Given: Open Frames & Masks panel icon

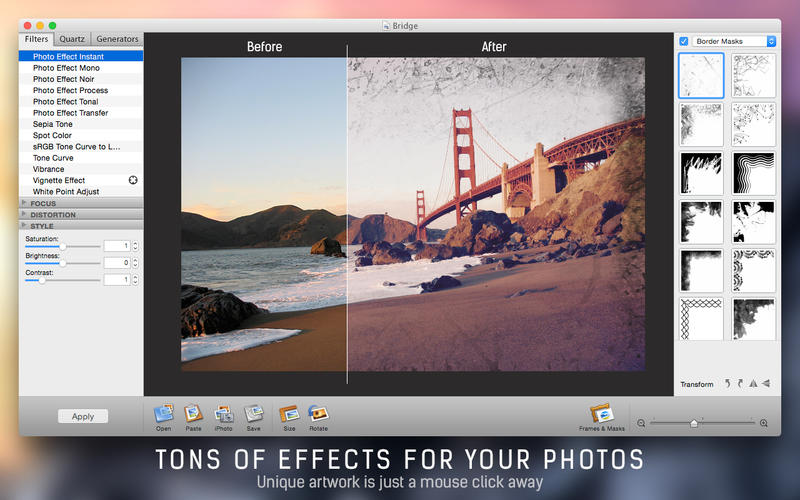Looking at the screenshot, I should click(601, 413).
